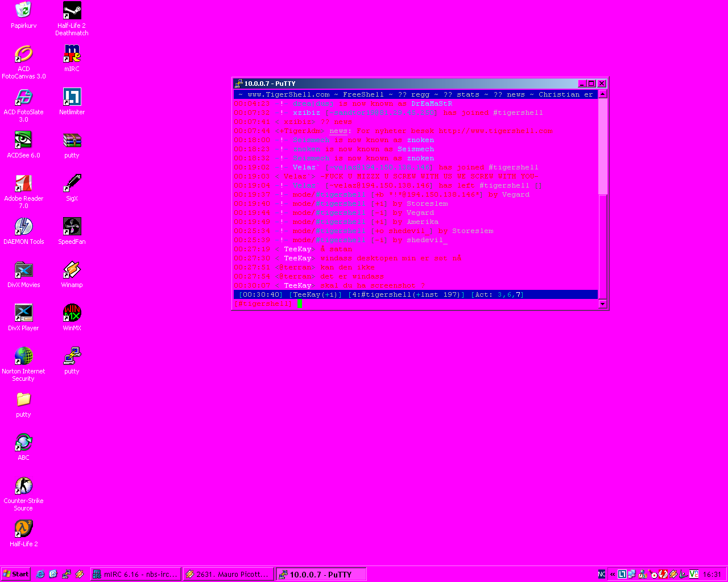Click the line 'skal du ha screenshot ?'
The image size is (728, 582).
[373, 285]
